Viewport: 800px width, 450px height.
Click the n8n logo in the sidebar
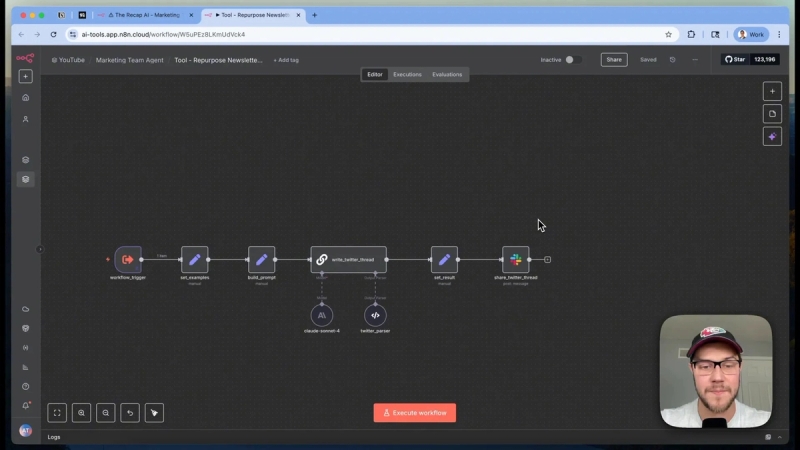pos(25,58)
